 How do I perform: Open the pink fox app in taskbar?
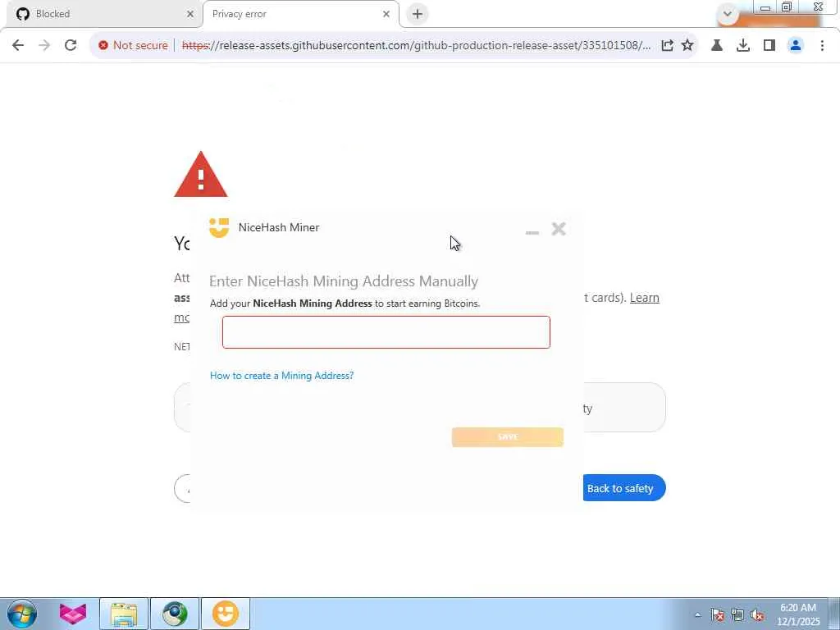tap(73, 614)
